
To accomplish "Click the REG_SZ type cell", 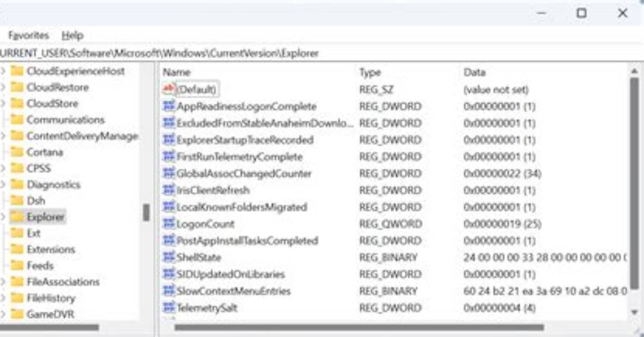I will (x=376, y=89).
